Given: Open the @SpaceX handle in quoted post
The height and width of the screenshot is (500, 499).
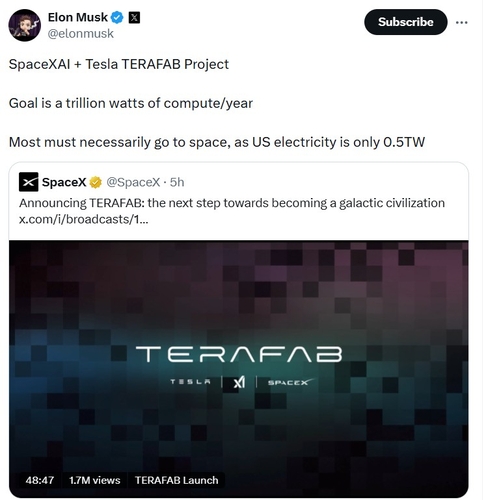Looking at the screenshot, I should (x=133, y=182).
